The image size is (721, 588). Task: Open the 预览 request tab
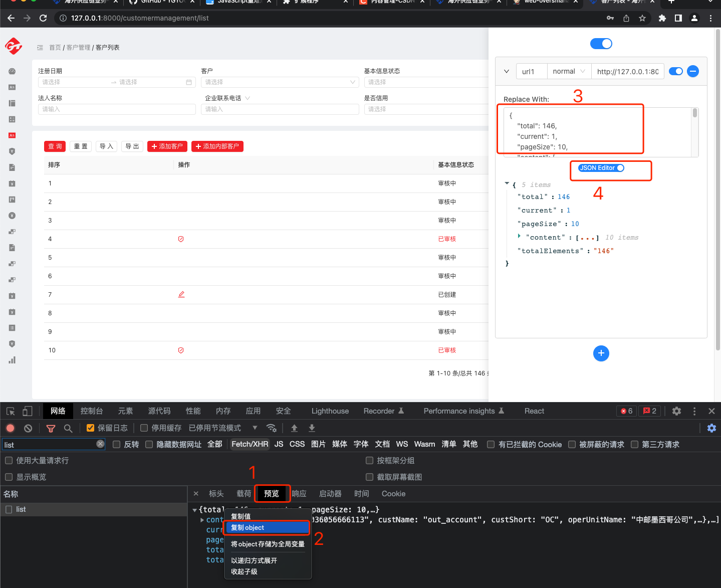click(x=272, y=494)
